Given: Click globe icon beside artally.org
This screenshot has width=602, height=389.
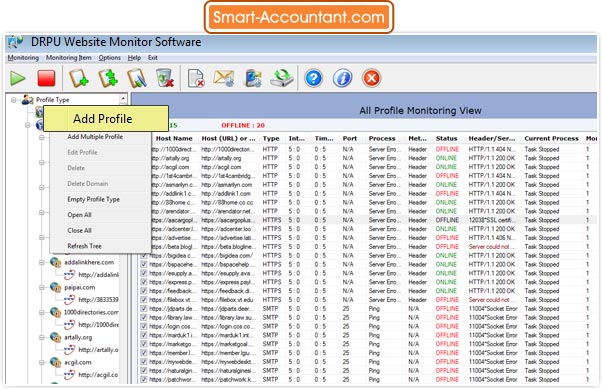Looking at the screenshot, I should tap(55, 337).
